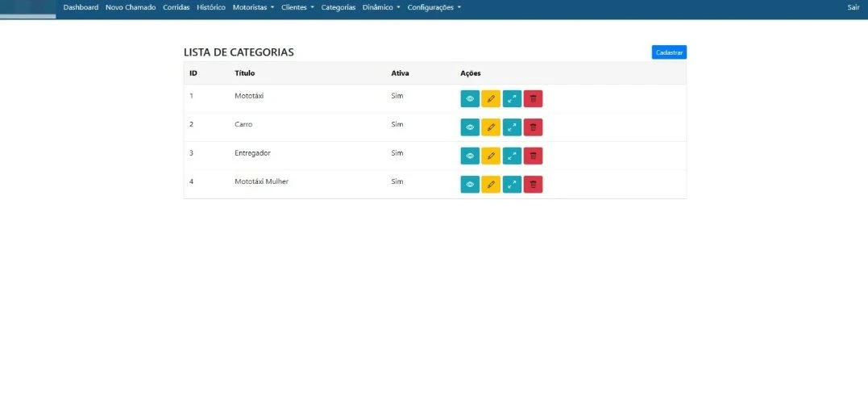Delete the Mototáxi Mulher category
The image size is (868, 412).
coord(533,185)
